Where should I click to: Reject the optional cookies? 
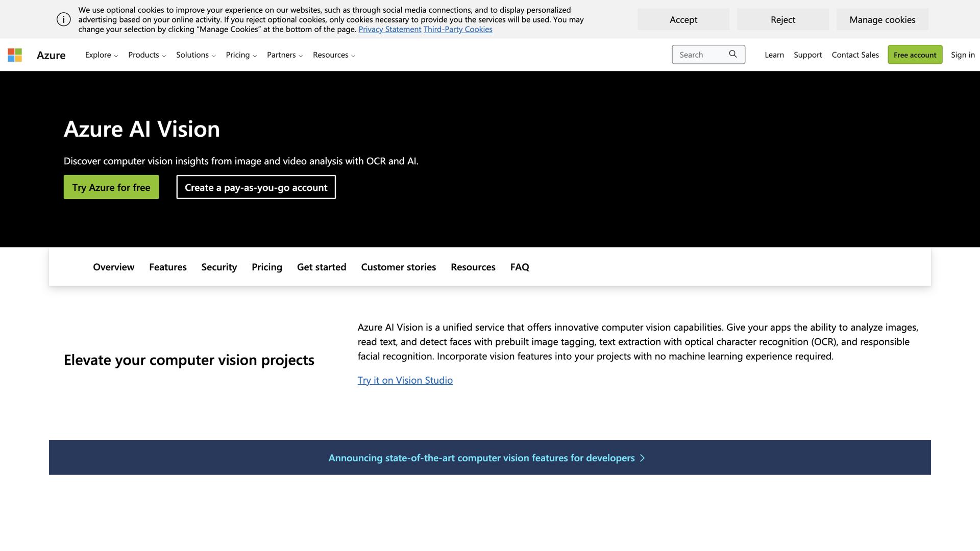pyautogui.click(x=782, y=19)
